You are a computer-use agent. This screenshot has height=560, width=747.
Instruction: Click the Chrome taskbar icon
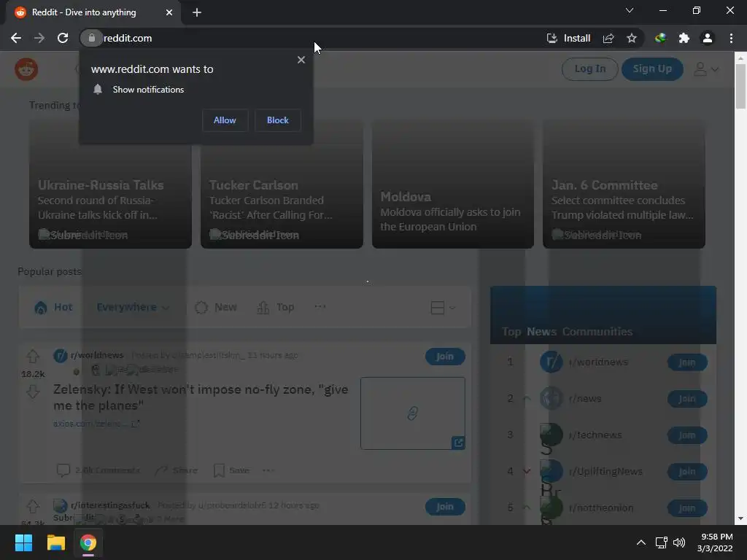point(88,542)
